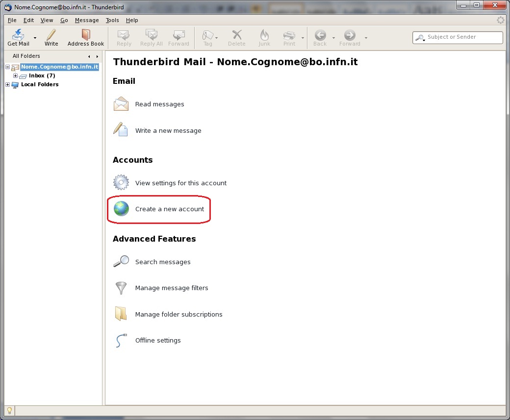Viewport: 510px width, 420px height.
Task: Collapse the Nome.Cognome@bo.infn.it account tree
Action: pyautogui.click(x=7, y=67)
